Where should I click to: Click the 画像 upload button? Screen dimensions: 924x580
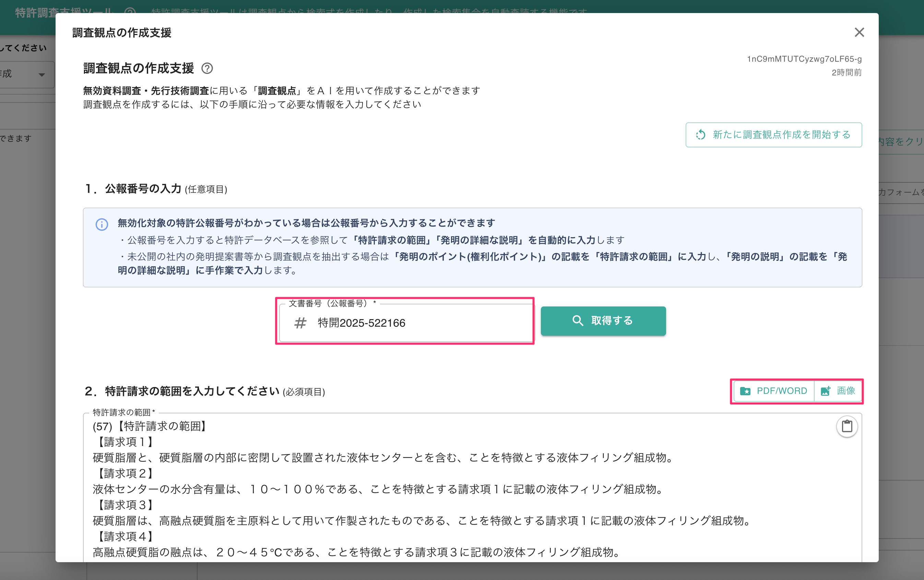pyautogui.click(x=838, y=391)
